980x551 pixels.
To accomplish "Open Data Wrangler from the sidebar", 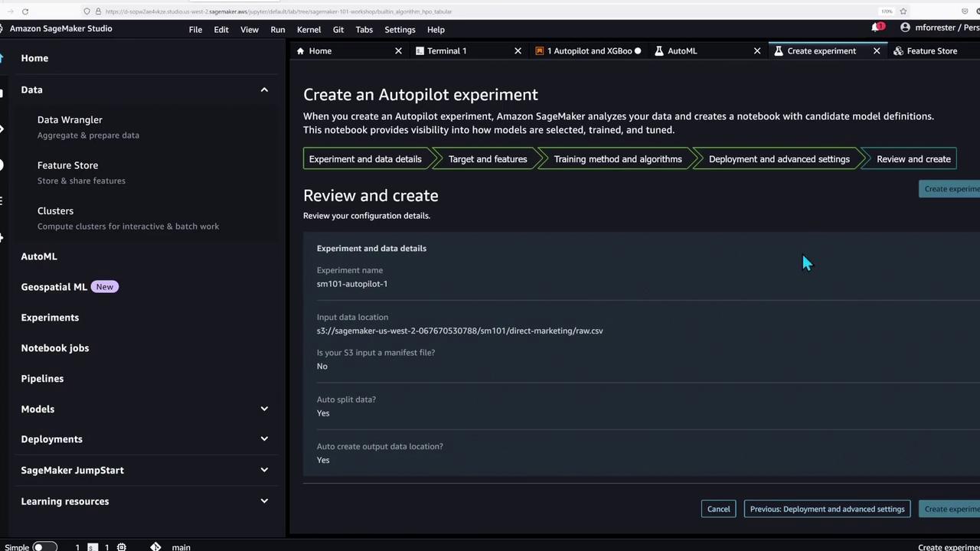I will click(70, 120).
